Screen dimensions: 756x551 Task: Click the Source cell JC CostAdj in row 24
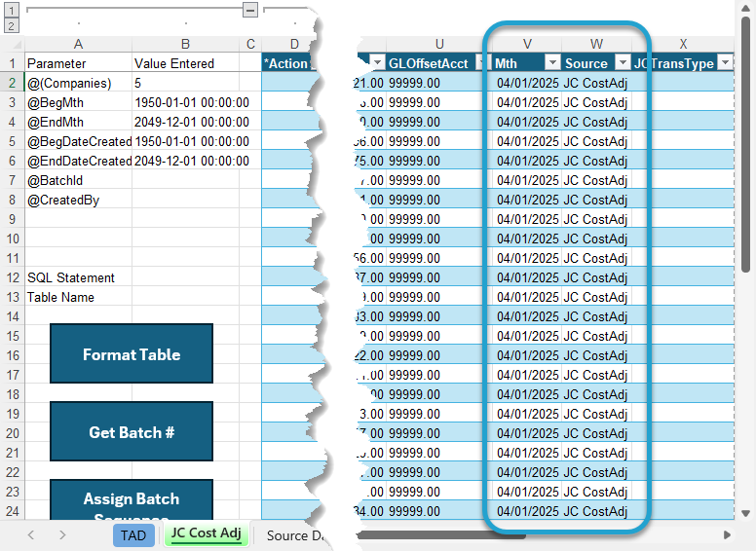(596, 511)
